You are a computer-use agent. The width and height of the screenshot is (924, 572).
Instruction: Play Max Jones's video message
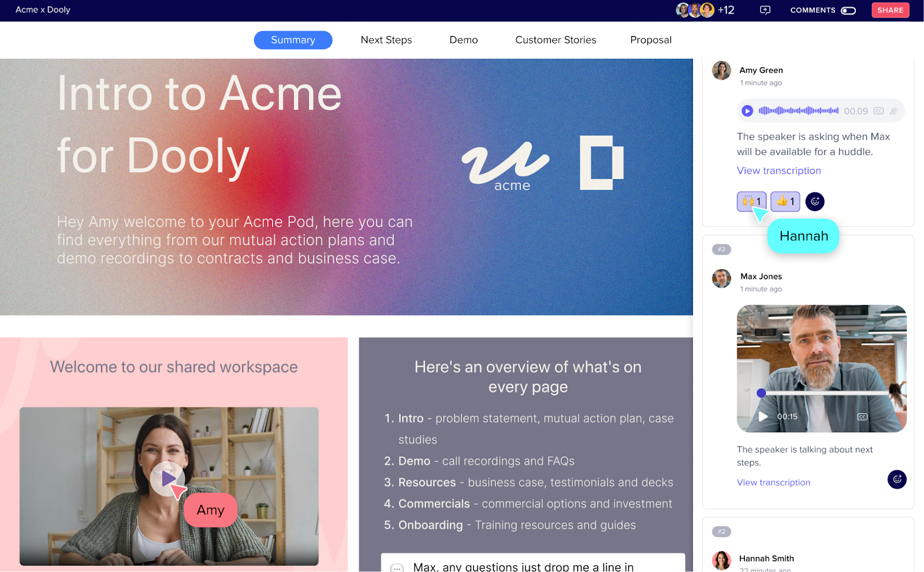coord(763,417)
